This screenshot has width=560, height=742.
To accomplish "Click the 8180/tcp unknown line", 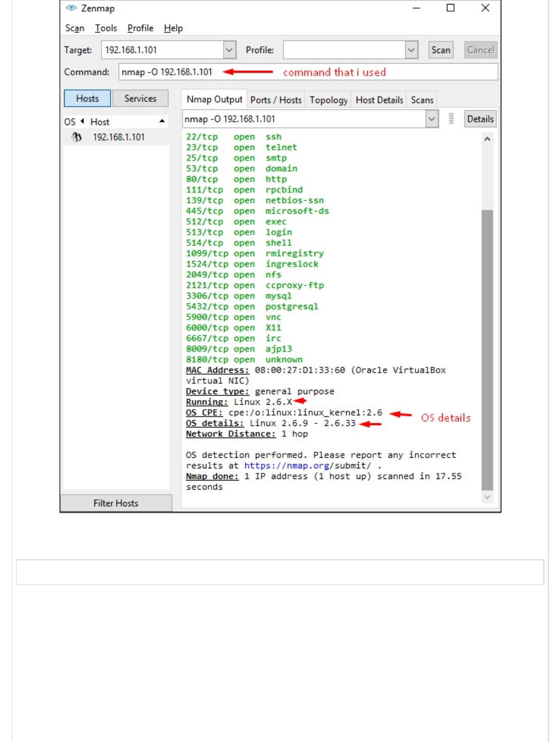I will pyautogui.click(x=244, y=359).
